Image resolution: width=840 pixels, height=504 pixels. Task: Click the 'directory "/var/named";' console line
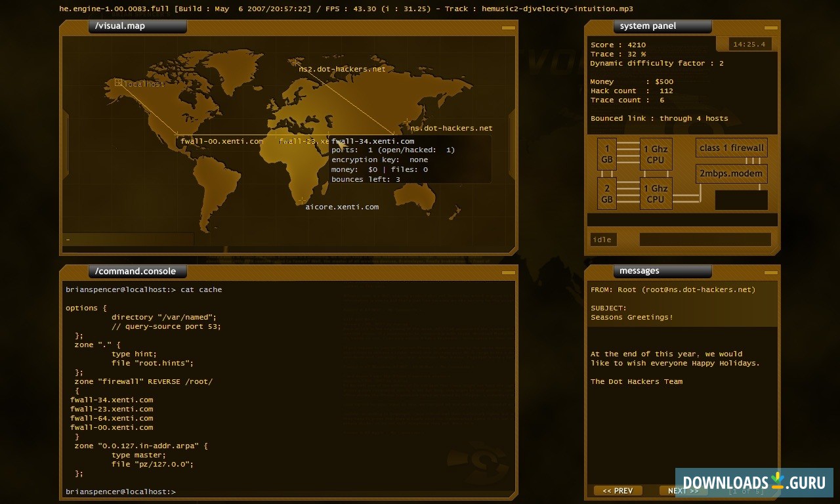[164, 317]
